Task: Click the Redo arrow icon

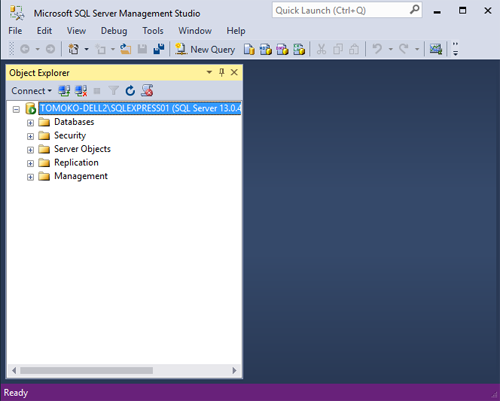Action: (x=404, y=49)
